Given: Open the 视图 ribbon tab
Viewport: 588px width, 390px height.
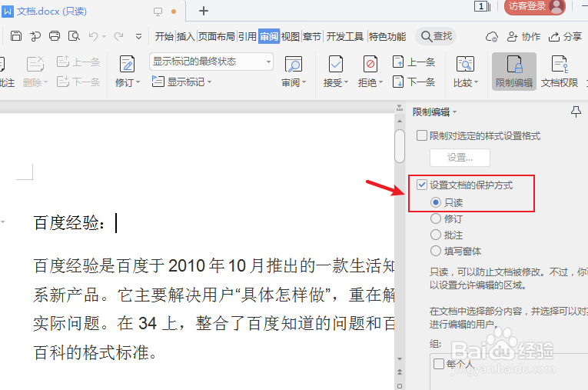Looking at the screenshot, I should click(291, 36).
